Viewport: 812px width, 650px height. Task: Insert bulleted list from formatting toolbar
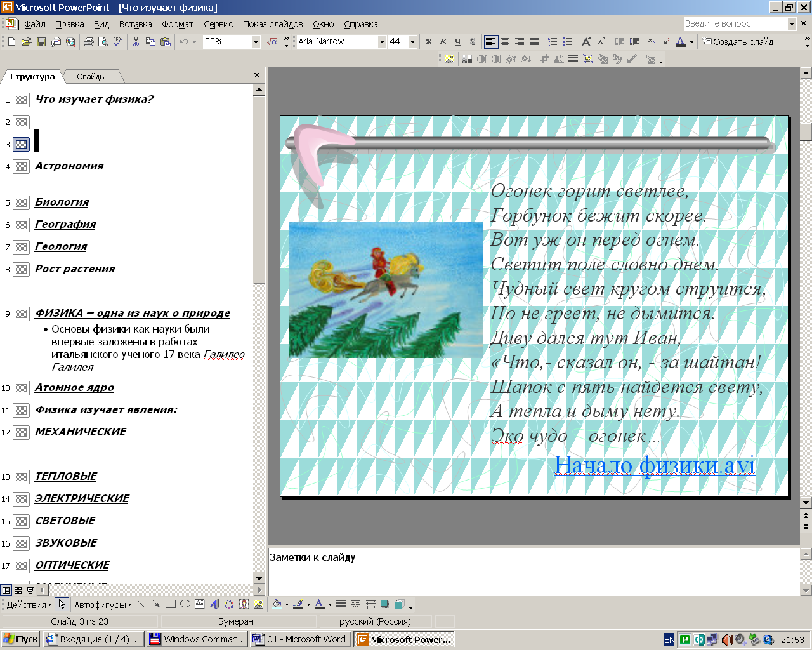pos(567,42)
